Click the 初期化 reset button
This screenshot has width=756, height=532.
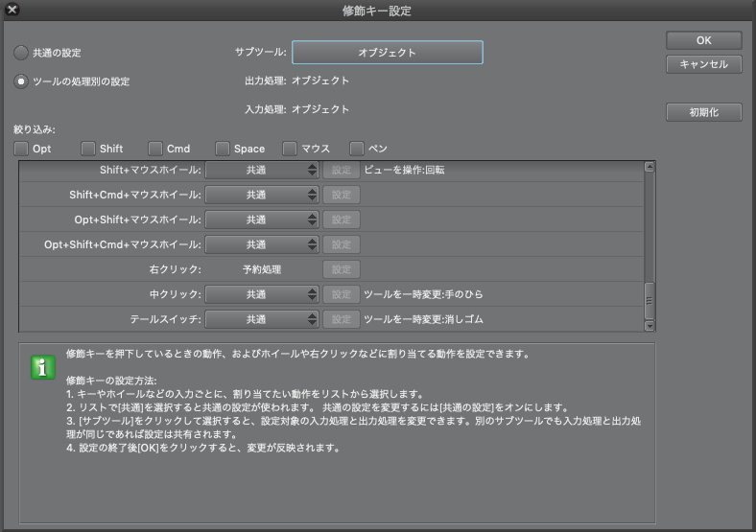tap(704, 112)
